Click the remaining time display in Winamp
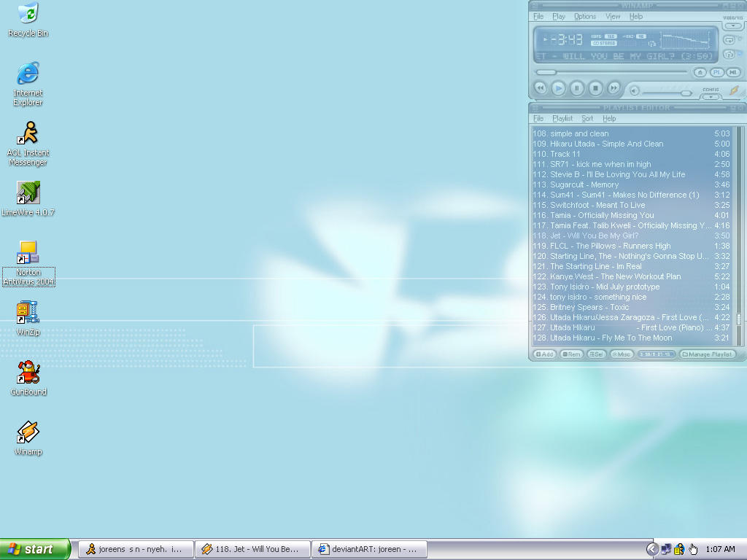 (566, 39)
